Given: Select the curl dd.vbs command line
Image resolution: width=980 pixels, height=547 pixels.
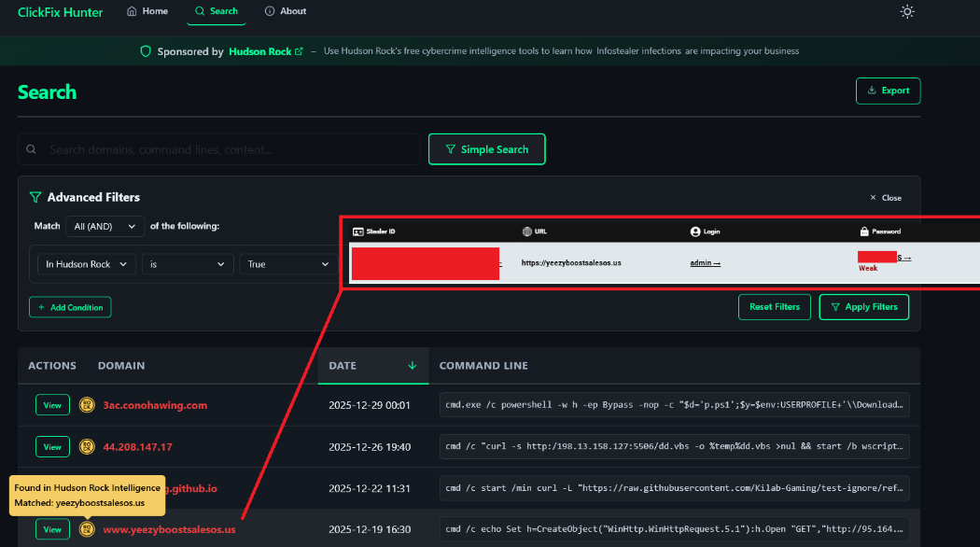Looking at the screenshot, I should pyautogui.click(x=675, y=446).
